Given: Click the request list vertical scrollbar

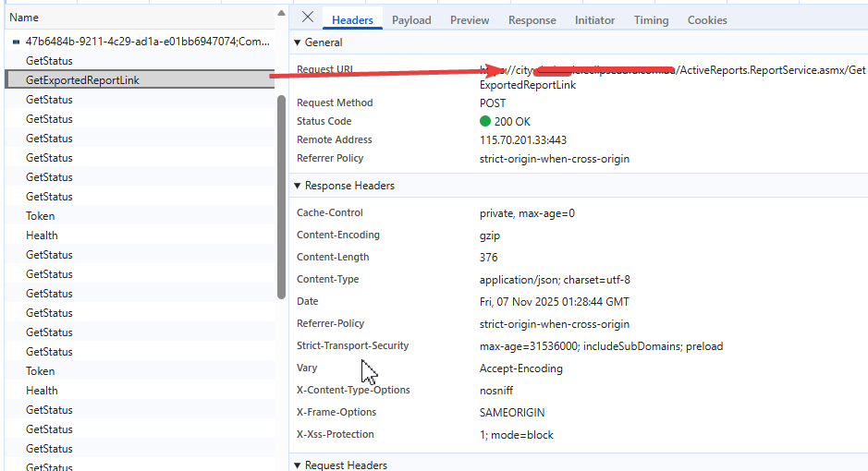Looking at the screenshot, I should point(281,194).
